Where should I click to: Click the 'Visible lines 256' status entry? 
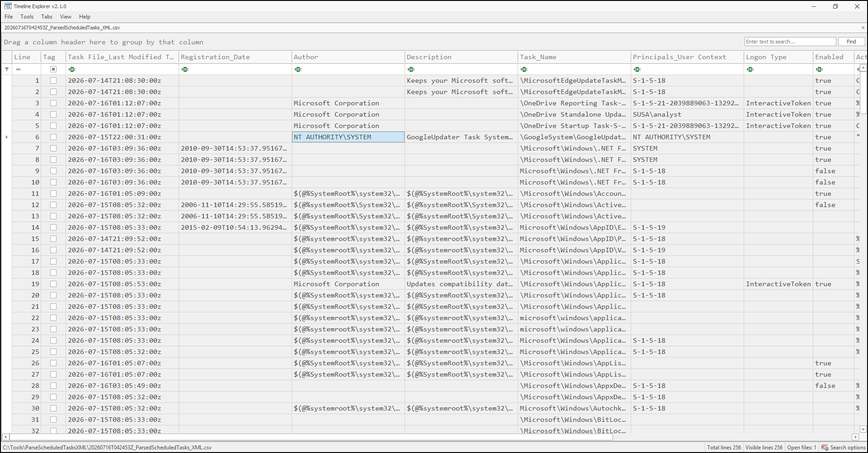click(764, 448)
